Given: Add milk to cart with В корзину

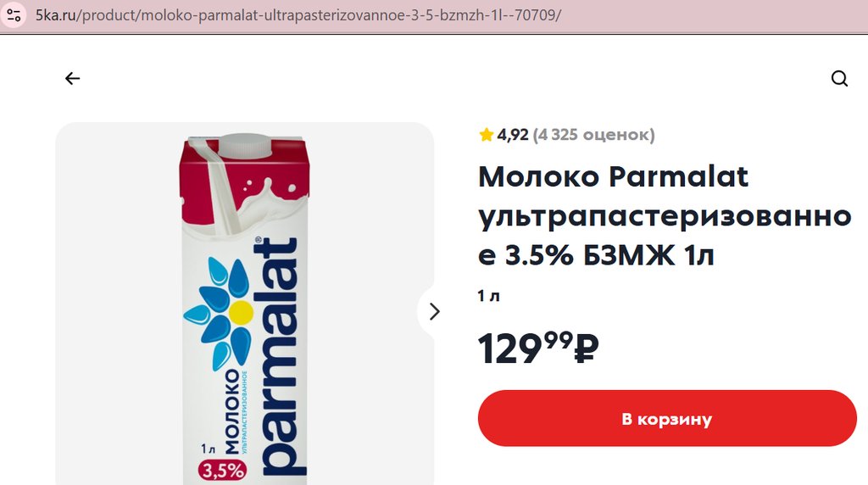Looking at the screenshot, I should pyautogui.click(x=667, y=418).
